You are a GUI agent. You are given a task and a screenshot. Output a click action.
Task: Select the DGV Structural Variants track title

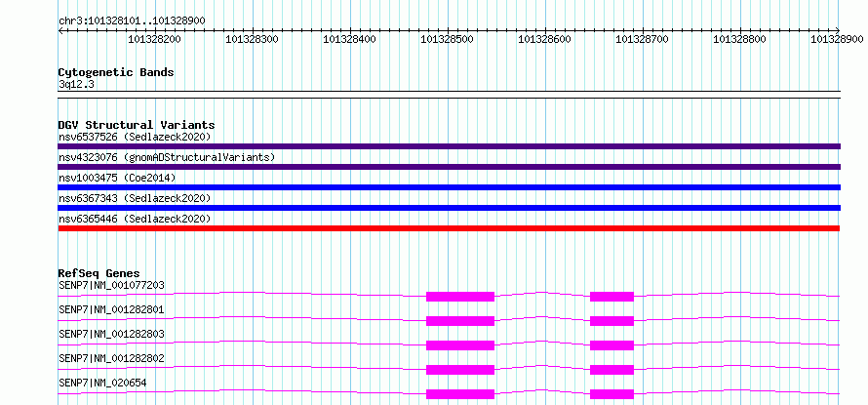click(x=137, y=125)
